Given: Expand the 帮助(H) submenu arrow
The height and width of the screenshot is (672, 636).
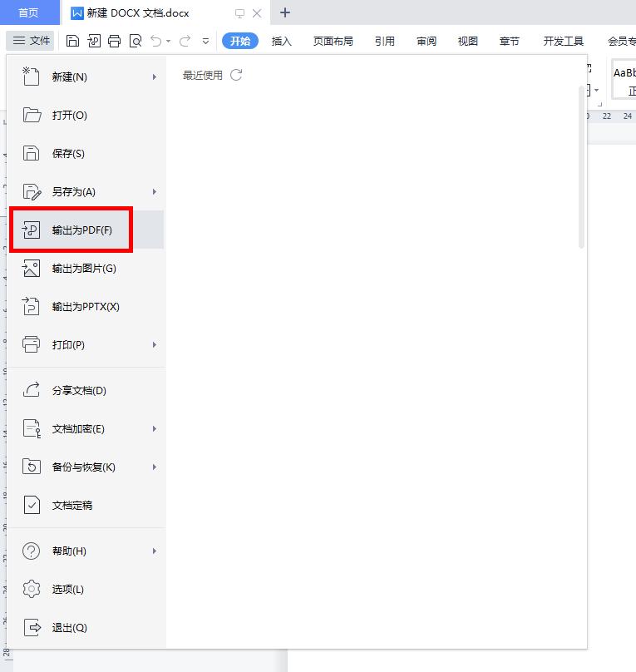Looking at the screenshot, I should 154,551.
